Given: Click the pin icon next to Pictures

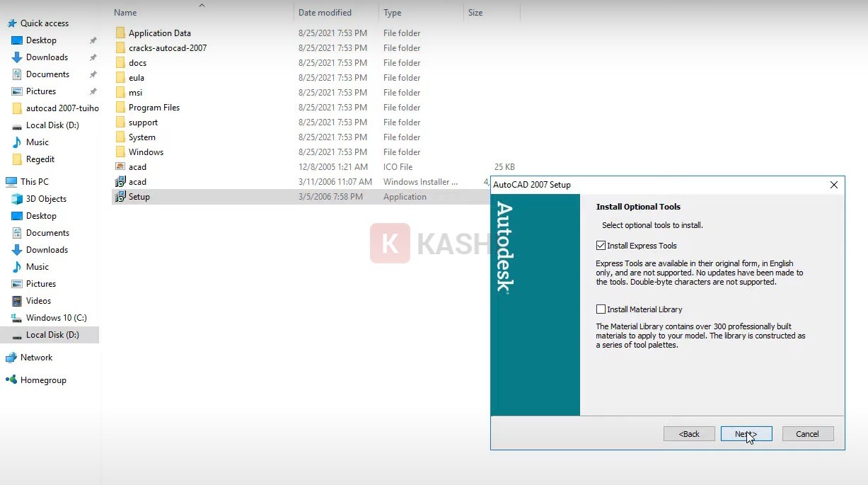Looking at the screenshot, I should pos(93,91).
